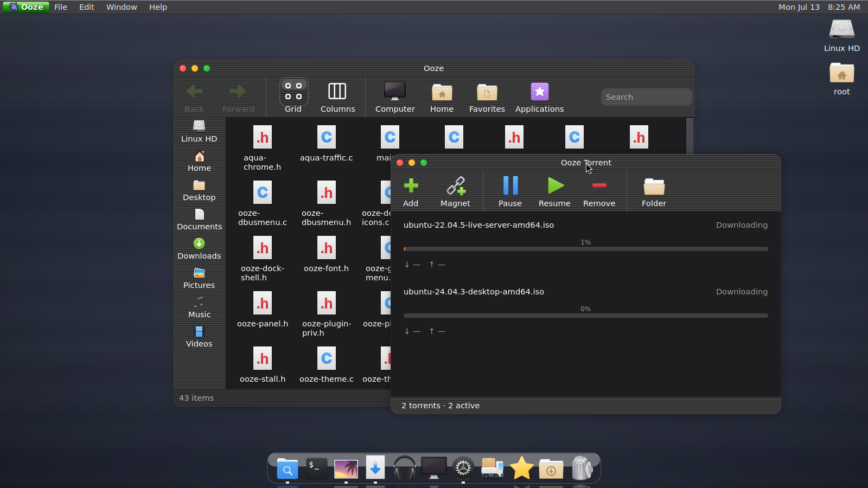Open the Help menu
This screenshot has width=868, height=488.
(158, 7)
